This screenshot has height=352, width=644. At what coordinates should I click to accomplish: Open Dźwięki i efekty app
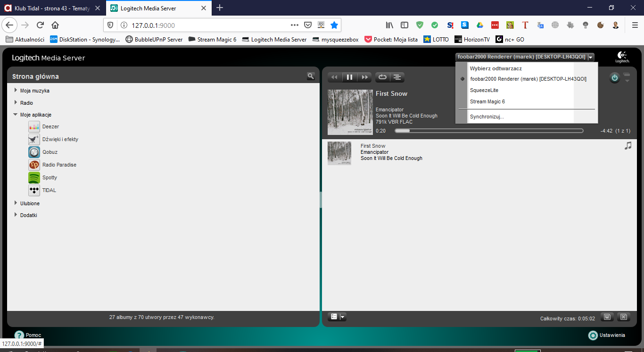pos(53,139)
